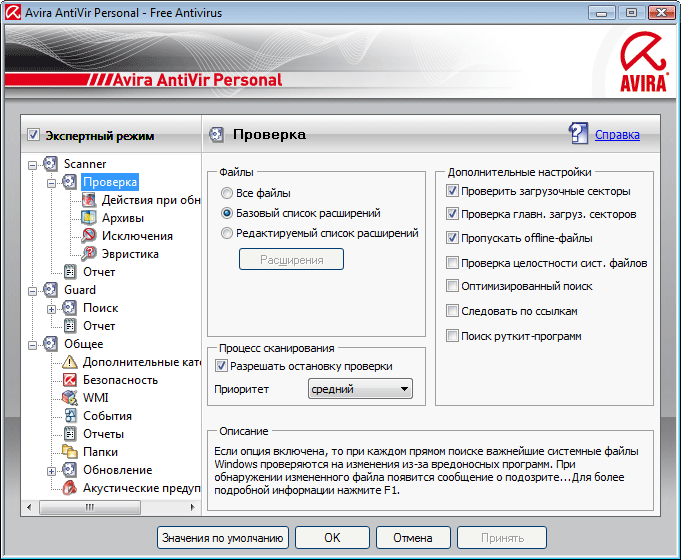The width and height of the screenshot is (681, 560).
Task: Click the Папки folders icon
Action: [69, 452]
